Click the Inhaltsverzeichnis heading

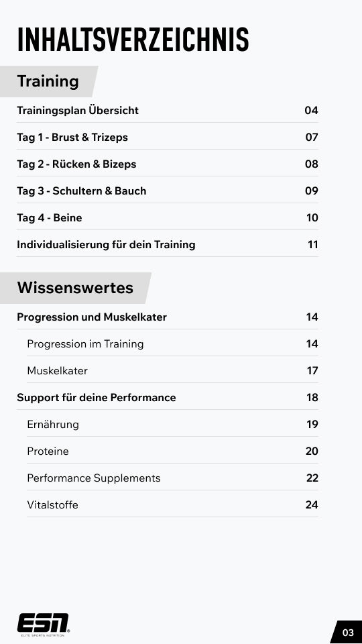[133, 40]
